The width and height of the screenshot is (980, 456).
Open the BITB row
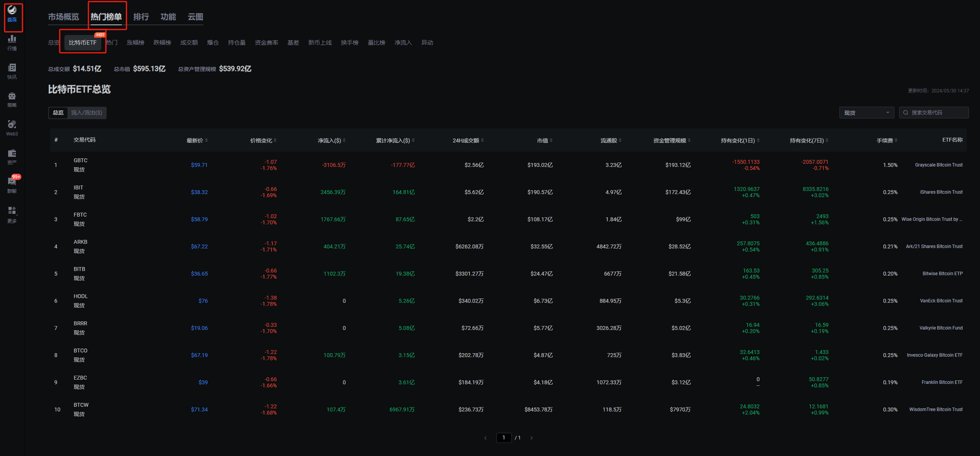tap(508, 274)
